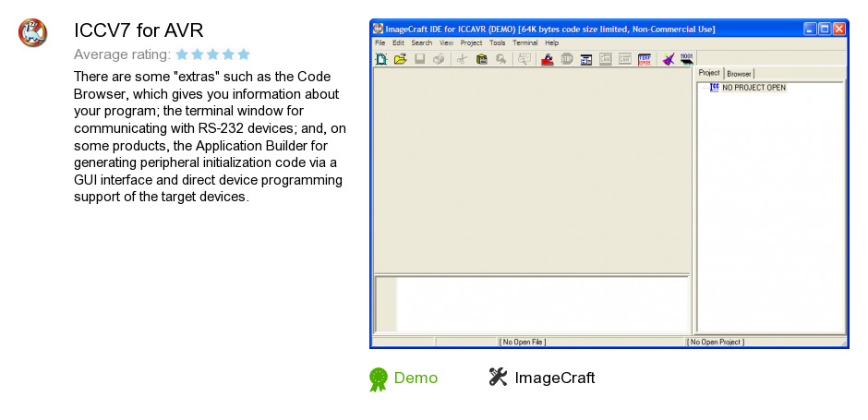This screenshot has width=868, height=420.
Task: Click the STOP sign toolbar icon
Action: 567,59
